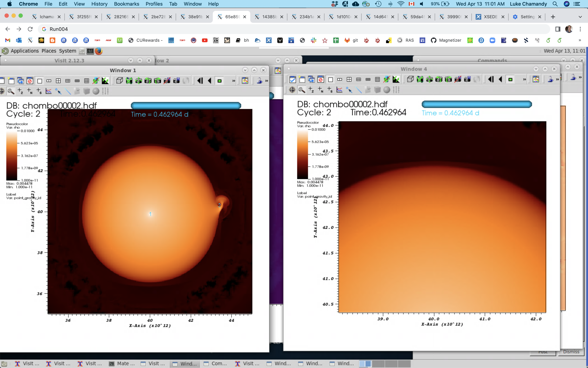Viewport: 588px width, 368px height.
Task: Reload the current browser page
Action: tap(30, 29)
